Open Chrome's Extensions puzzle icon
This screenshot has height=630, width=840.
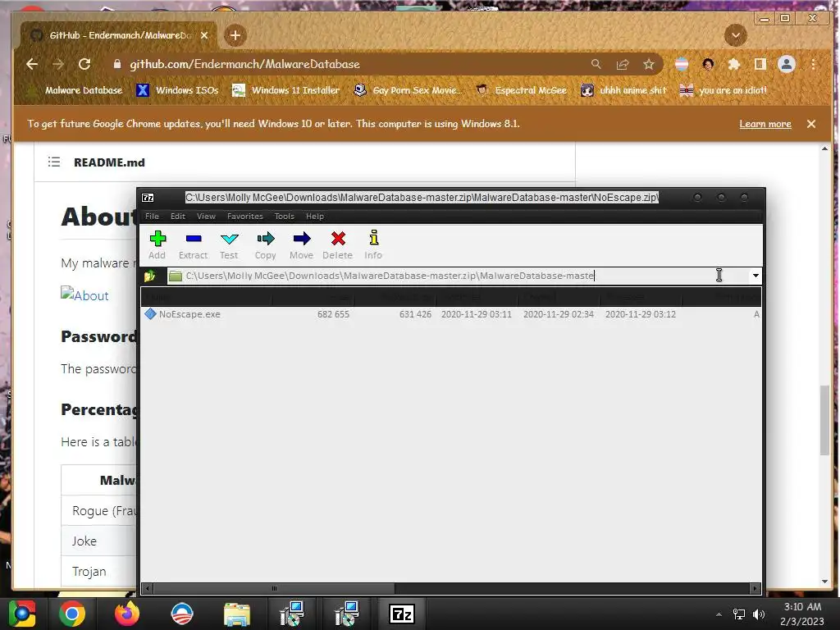(734, 64)
